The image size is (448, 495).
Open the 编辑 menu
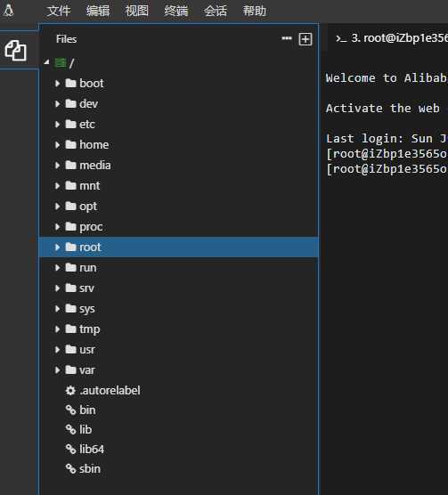(x=98, y=11)
